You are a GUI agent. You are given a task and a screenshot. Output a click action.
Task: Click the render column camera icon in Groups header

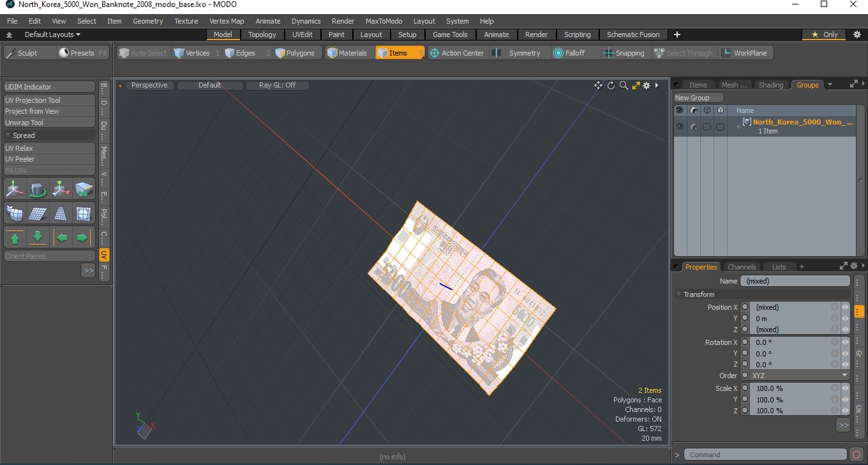[693, 111]
